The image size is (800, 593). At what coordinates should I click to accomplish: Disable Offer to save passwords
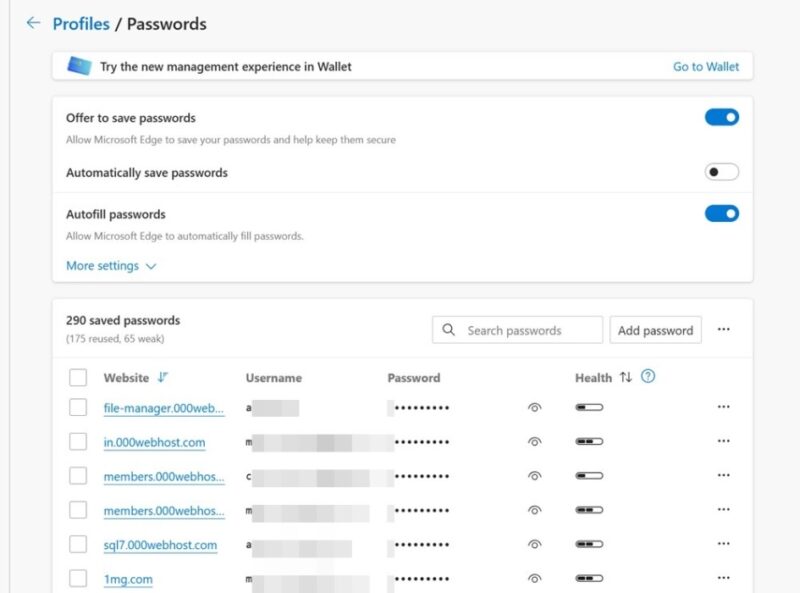(721, 116)
